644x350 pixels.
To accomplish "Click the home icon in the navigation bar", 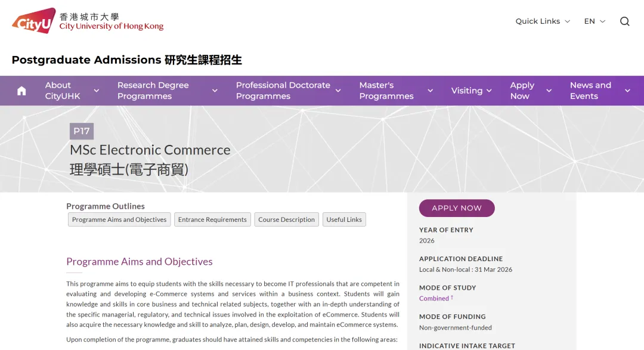I will (x=21, y=90).
